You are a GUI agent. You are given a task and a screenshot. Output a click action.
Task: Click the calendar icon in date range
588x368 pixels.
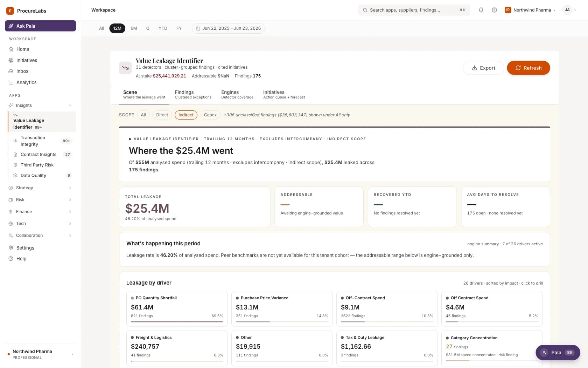[x=198, y=28]
